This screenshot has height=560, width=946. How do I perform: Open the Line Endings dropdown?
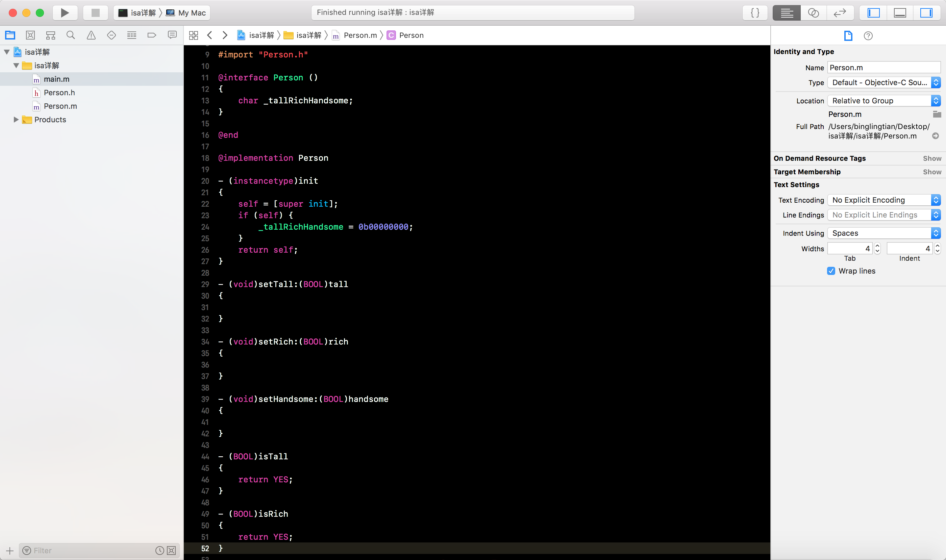click(884, 215)
